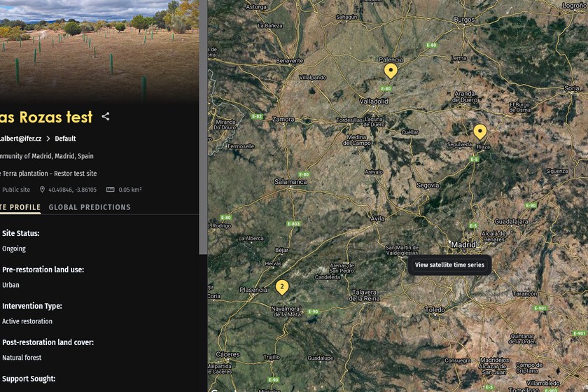The width and height of the screenshot is (588, 392).
Task: Click the 0.05 km² area value
Action: 130,190
